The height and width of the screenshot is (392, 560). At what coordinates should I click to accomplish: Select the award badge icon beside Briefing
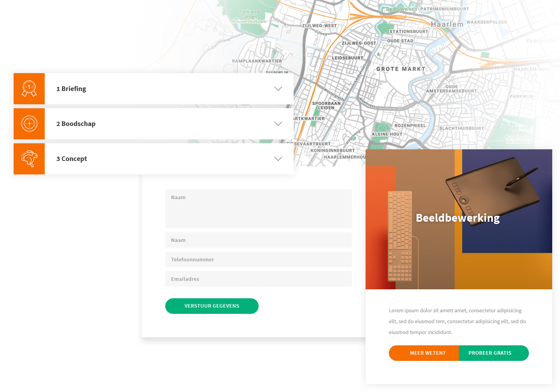click(29, 89)
